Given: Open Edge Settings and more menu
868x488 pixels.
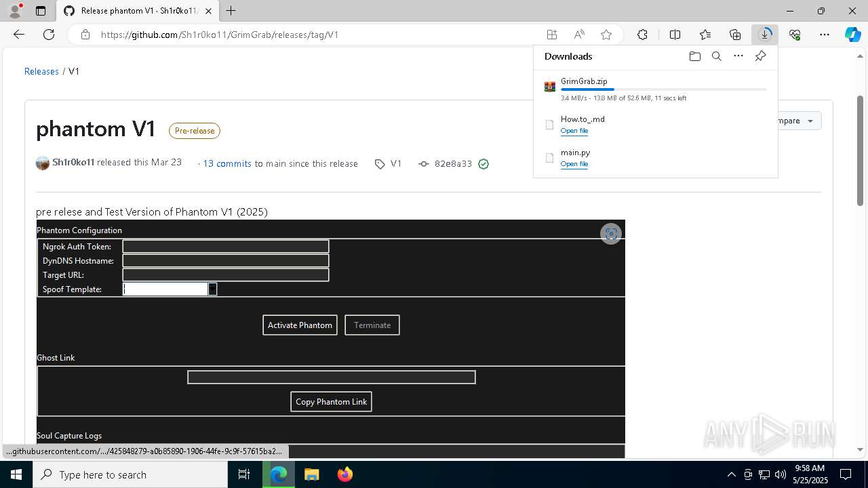Looking at the screenshot, I should click(825, 35).
